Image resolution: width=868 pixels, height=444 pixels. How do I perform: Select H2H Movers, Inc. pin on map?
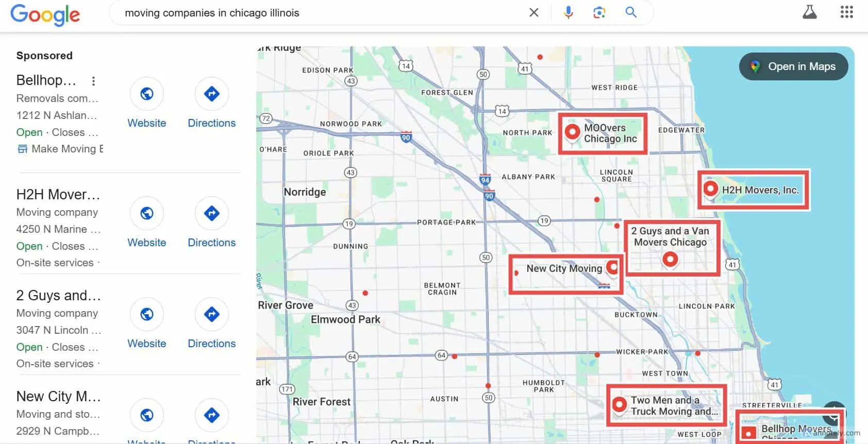click(x=710, y=189)
